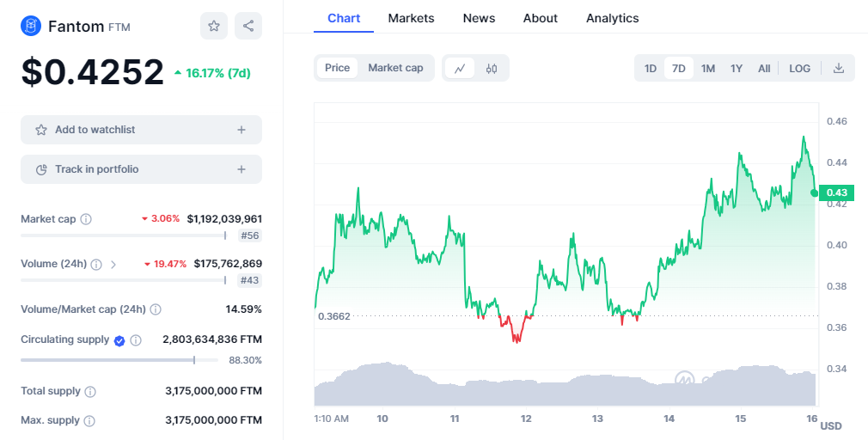Click the Market cap rank bar

tap(124, 235)
